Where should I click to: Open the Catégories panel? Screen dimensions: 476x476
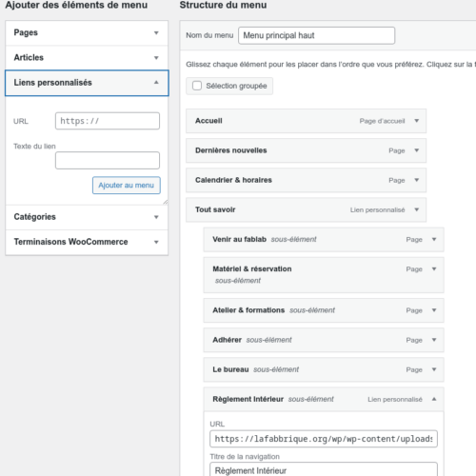coord(87,217)
